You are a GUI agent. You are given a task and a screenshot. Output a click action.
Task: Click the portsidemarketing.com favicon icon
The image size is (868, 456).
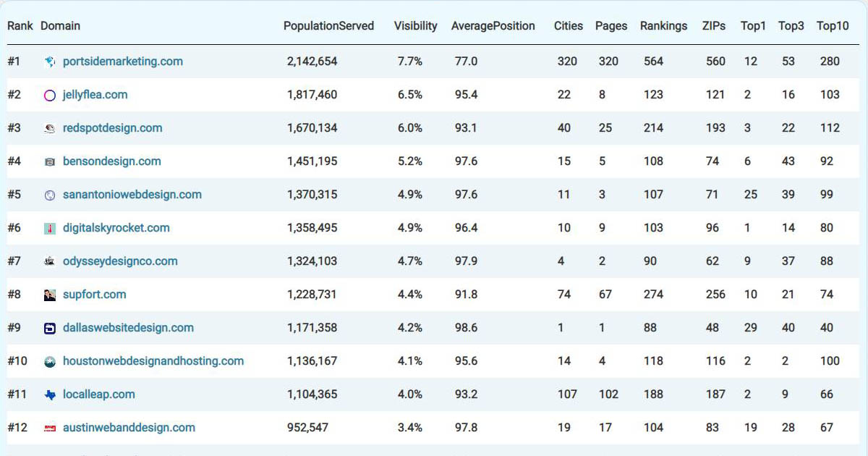click(x=50, y=62)
